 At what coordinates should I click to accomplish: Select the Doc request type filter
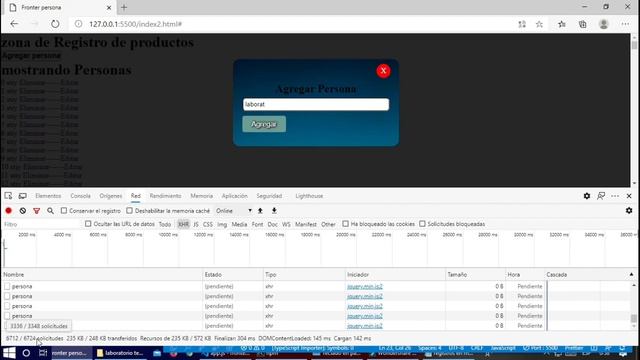(273, 224)
